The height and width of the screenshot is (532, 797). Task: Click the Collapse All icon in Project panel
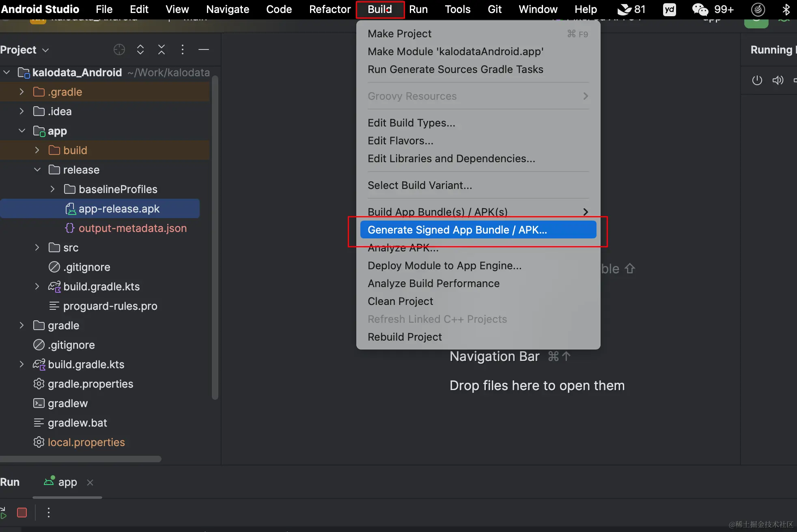tap(162, 49)
